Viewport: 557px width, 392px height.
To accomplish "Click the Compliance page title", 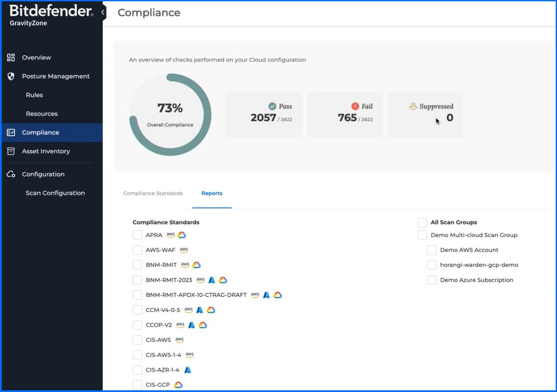I will [149, 13].
